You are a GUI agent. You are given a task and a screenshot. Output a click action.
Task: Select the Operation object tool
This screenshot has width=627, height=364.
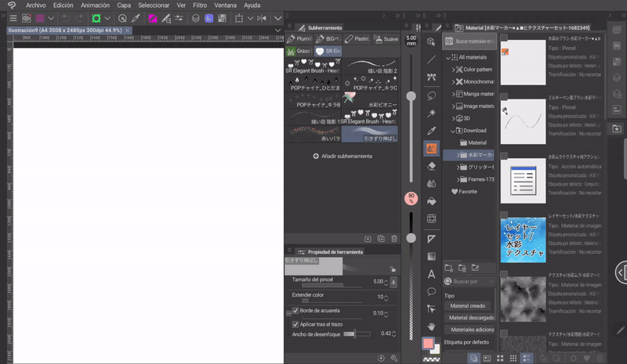pos(431,42)
